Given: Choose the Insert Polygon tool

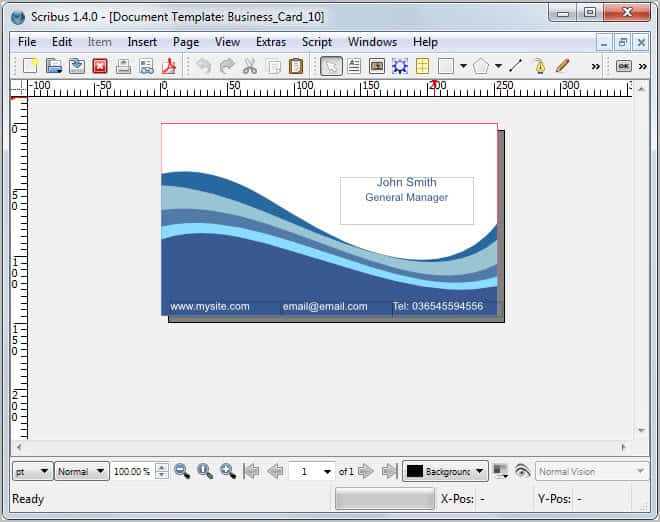Looking at the screenshot, I should coord(481,66).
